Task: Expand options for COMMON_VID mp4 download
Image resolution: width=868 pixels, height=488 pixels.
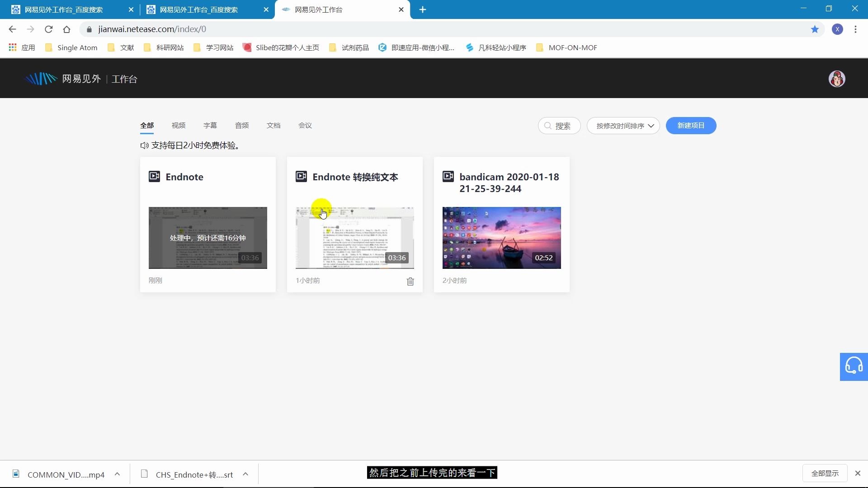Action: [x=117, y=474]
